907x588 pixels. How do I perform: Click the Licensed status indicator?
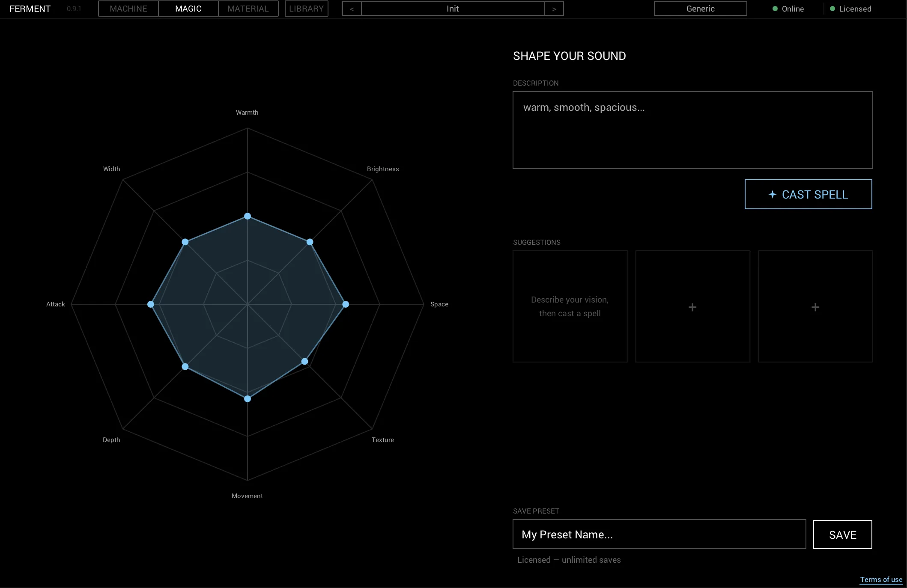(850, 9)
